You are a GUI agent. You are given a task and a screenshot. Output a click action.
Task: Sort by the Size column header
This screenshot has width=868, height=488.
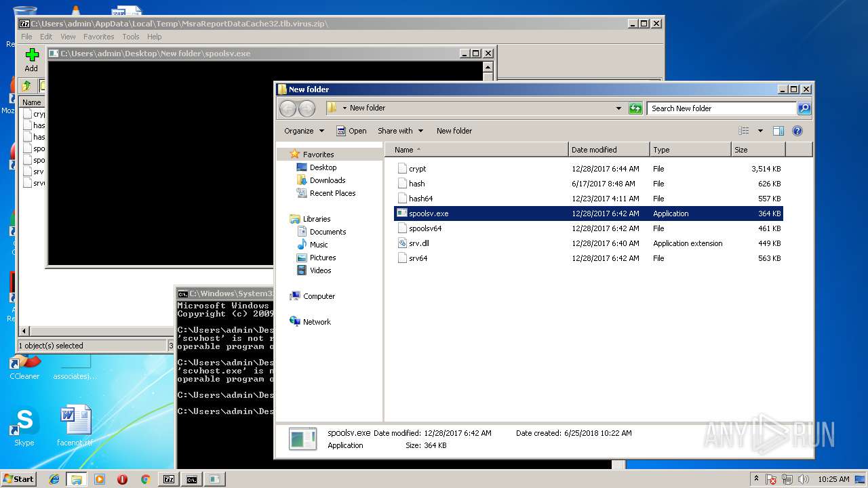tap(758, 150)
